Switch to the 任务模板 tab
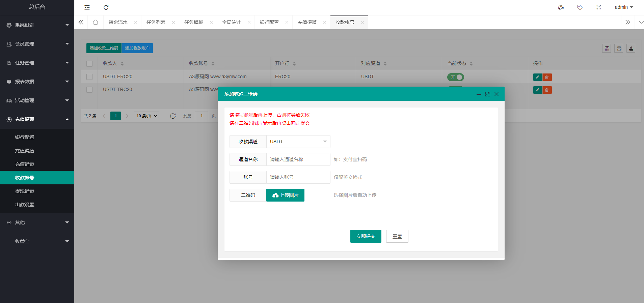Screen dimensions: 644x303 (194, 22)
